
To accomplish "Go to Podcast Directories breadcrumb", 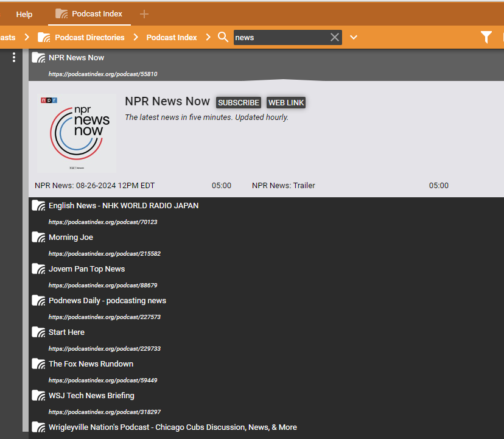I will [89, 37].
